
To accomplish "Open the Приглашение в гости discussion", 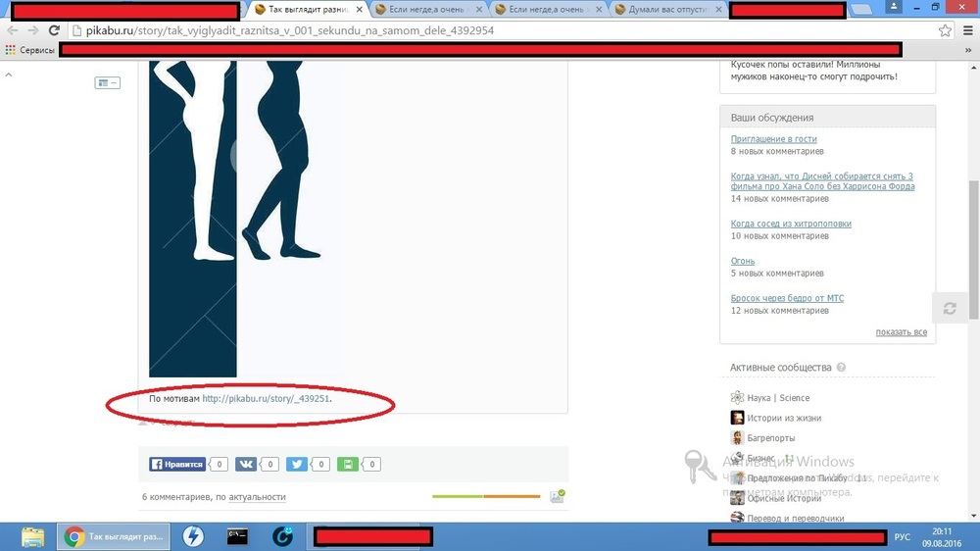I will click(x=773, y=139).
